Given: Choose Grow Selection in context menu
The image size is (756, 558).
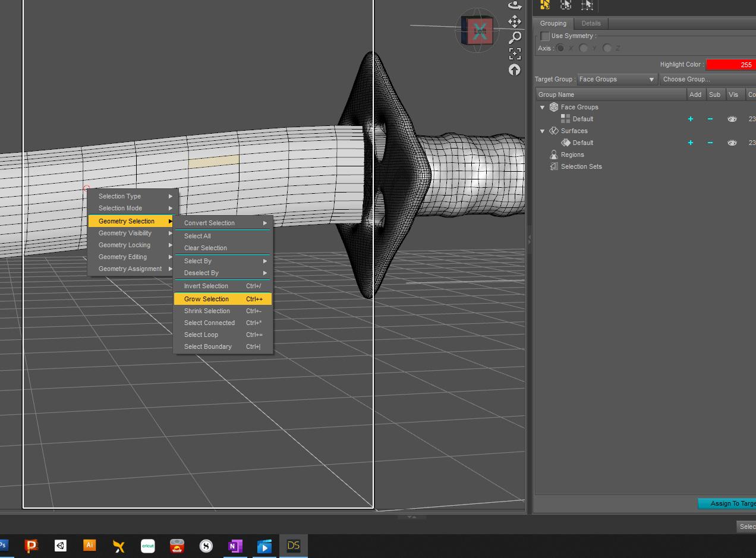Looking at the screenshot, I should 223,299.
